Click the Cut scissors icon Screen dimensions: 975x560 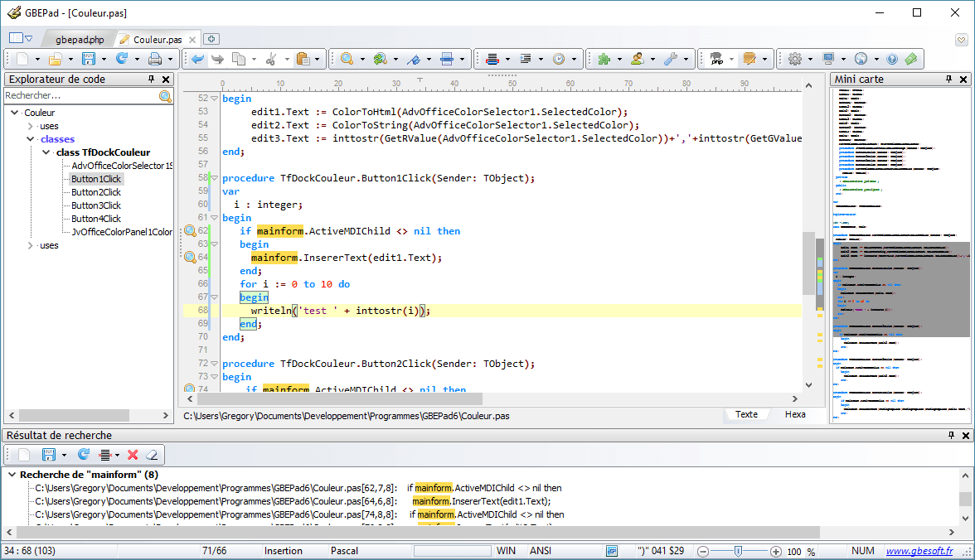pos(271,59)
